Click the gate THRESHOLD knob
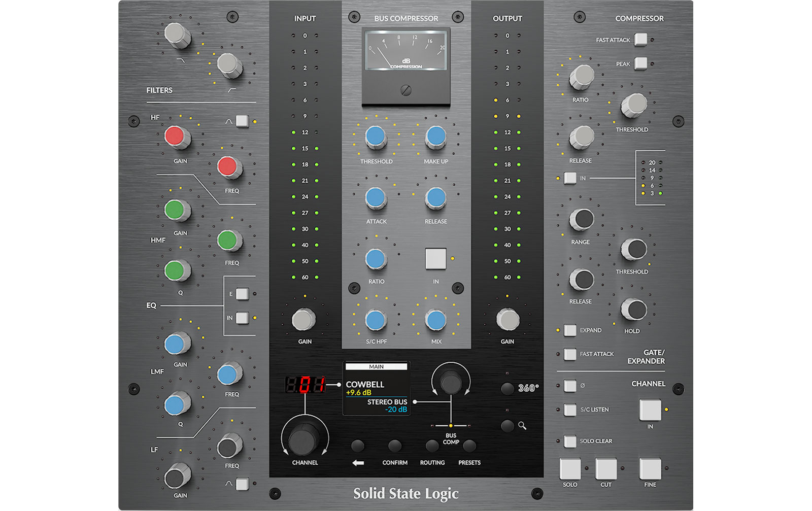This screenshot has width=812, height=511. 634,249
